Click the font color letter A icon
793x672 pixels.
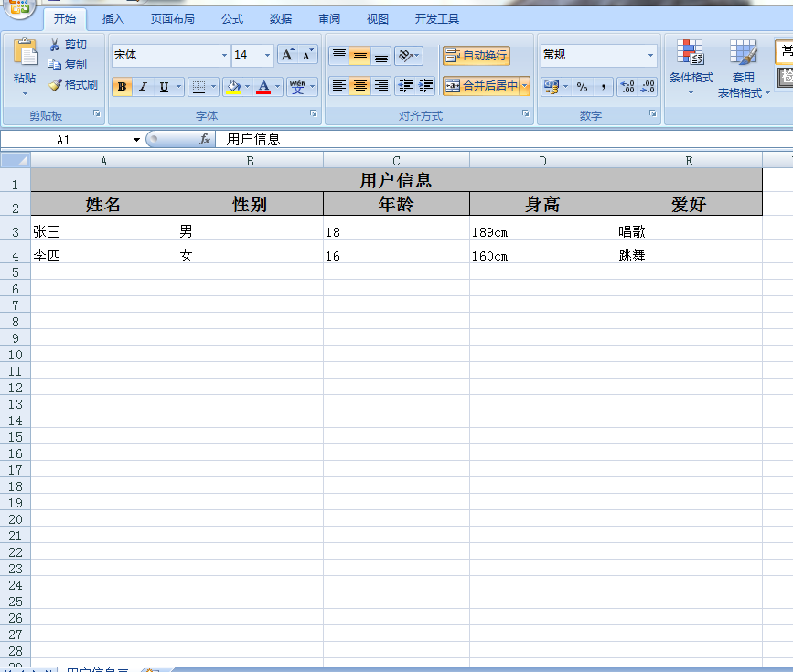click(263, 87)
